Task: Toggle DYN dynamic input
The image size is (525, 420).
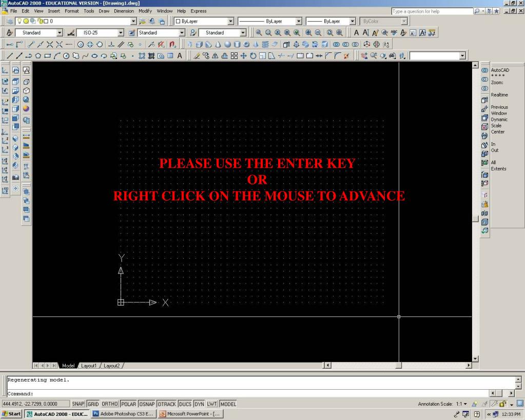Action: [x=199, y=404]
